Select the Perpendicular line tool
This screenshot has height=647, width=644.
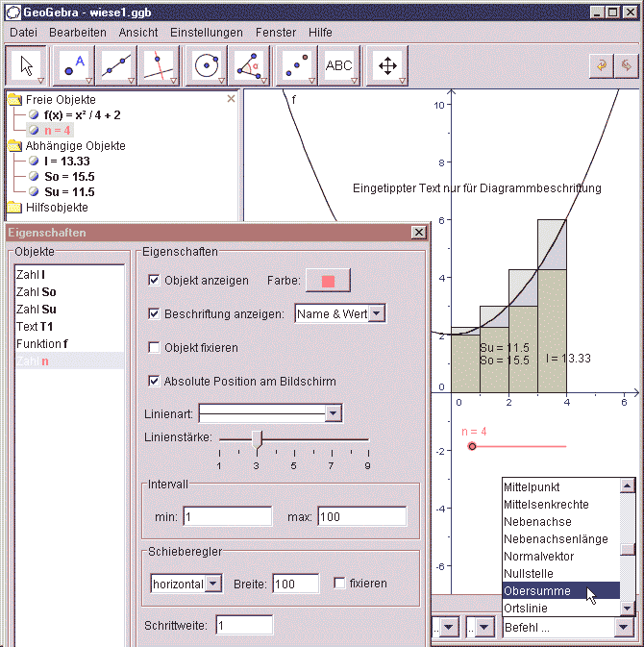pos(159,64)
